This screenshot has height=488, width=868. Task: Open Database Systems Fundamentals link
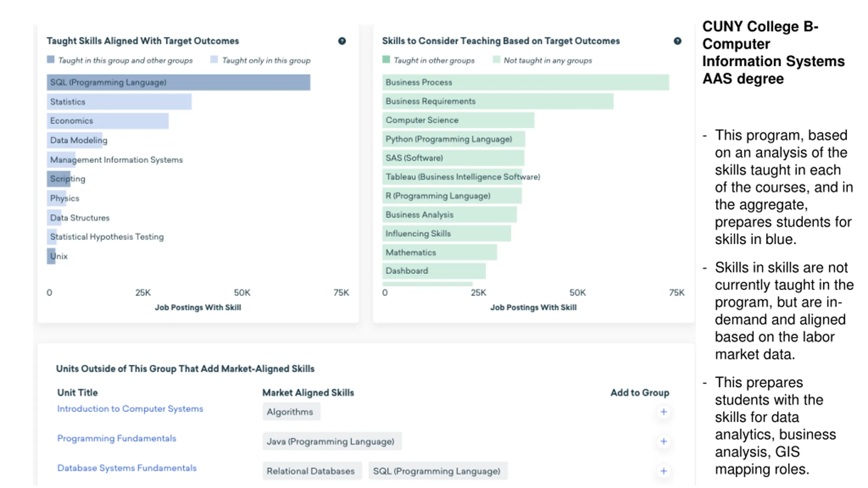pyautogui.click(x=127, y=468)
